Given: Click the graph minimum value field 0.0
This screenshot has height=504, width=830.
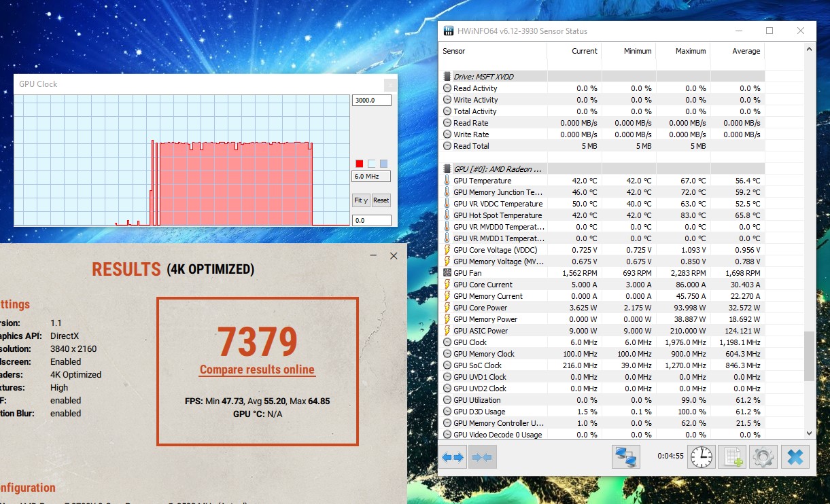Looking at the screenshot, I should point(372,221).
